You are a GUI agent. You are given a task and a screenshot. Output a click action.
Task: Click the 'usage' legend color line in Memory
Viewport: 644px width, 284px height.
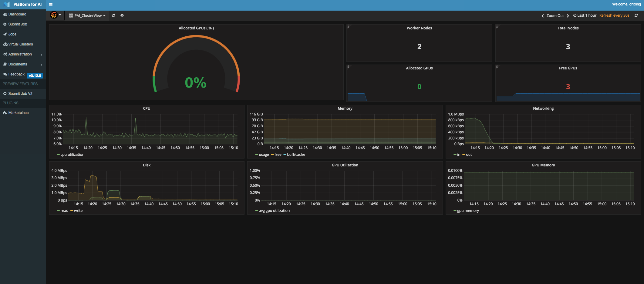pyautogui.click(x=257, y=155)
